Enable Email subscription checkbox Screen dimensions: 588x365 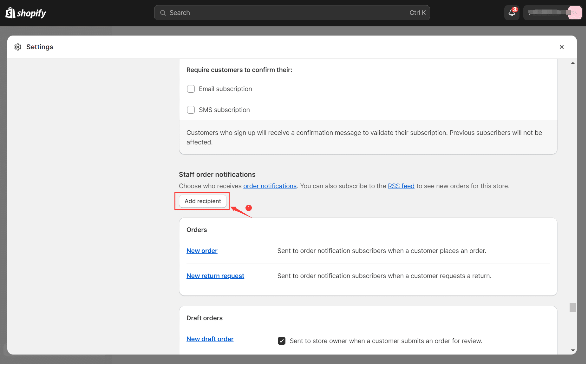[x=191, y=89]
